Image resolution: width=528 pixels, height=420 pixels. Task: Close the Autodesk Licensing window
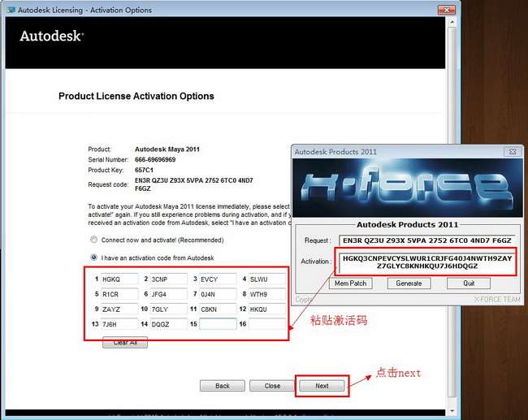[447, 10]
